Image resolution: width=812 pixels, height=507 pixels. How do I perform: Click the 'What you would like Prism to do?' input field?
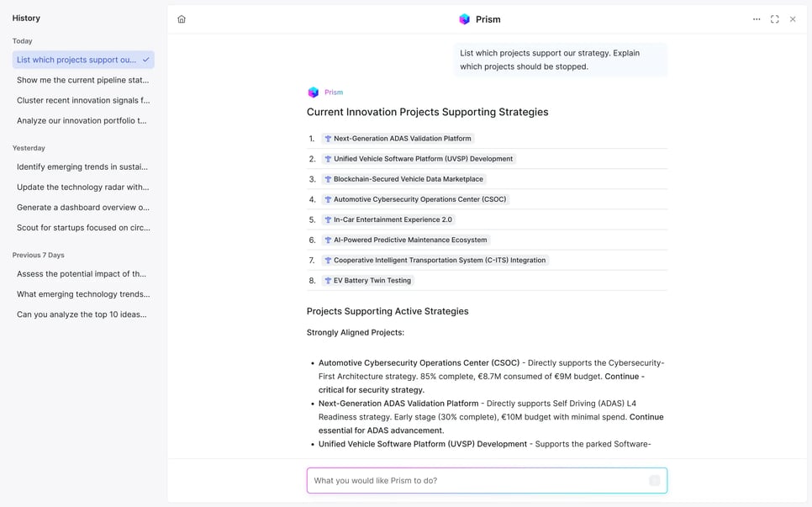coord(471,480)
